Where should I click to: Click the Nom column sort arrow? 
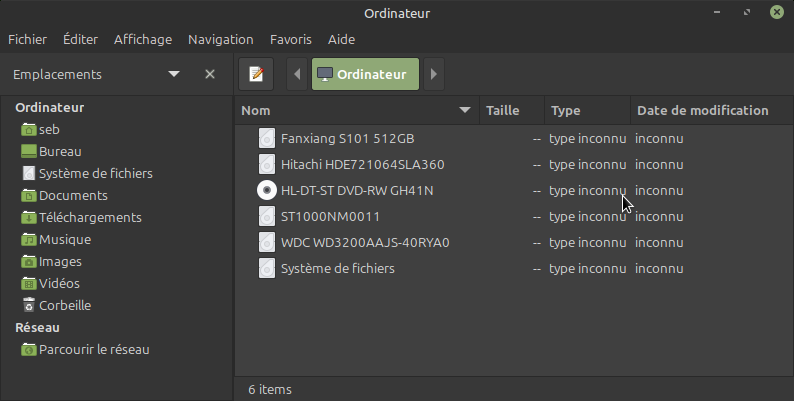(465, 111)
